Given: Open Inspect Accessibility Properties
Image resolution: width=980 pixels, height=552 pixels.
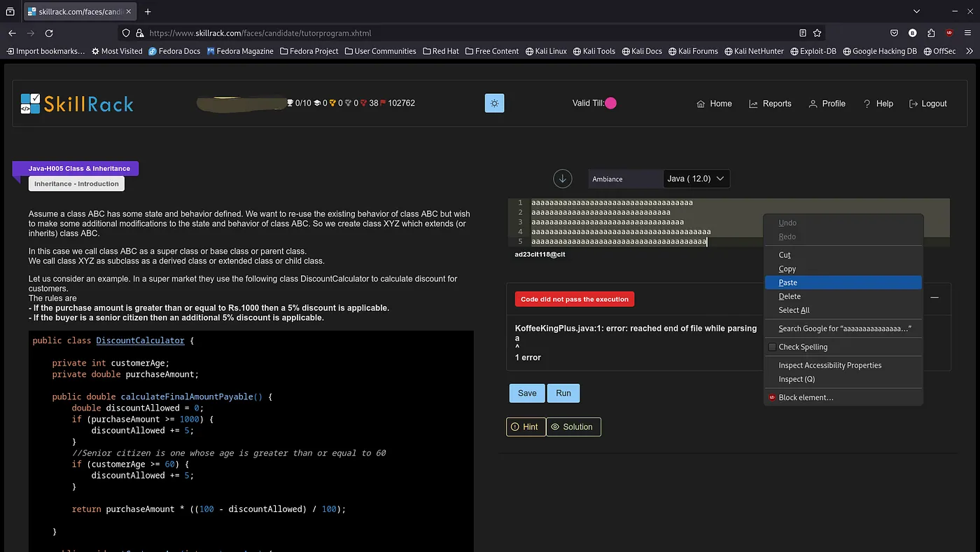Looking at the screenshot, I should click(843, 365).
